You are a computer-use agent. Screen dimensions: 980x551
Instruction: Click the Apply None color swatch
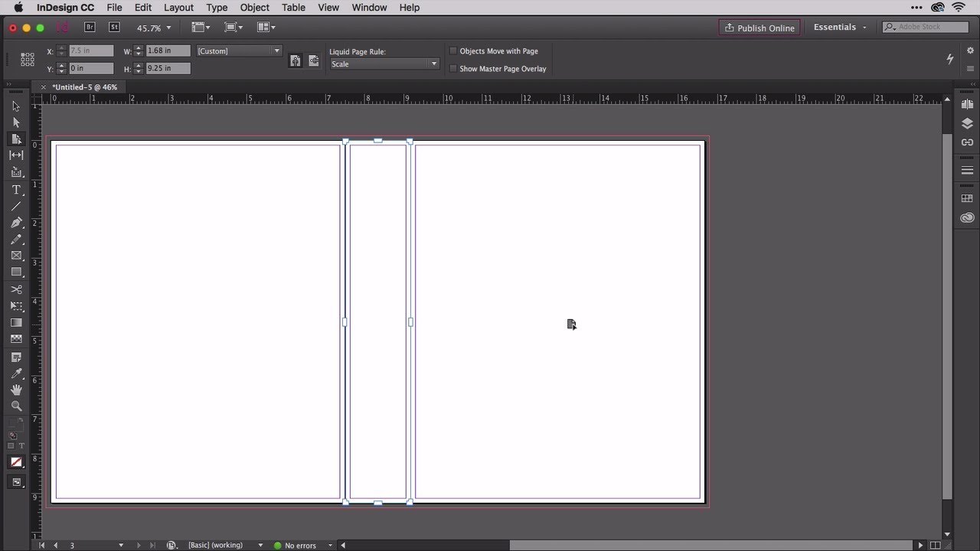(16, 462)
